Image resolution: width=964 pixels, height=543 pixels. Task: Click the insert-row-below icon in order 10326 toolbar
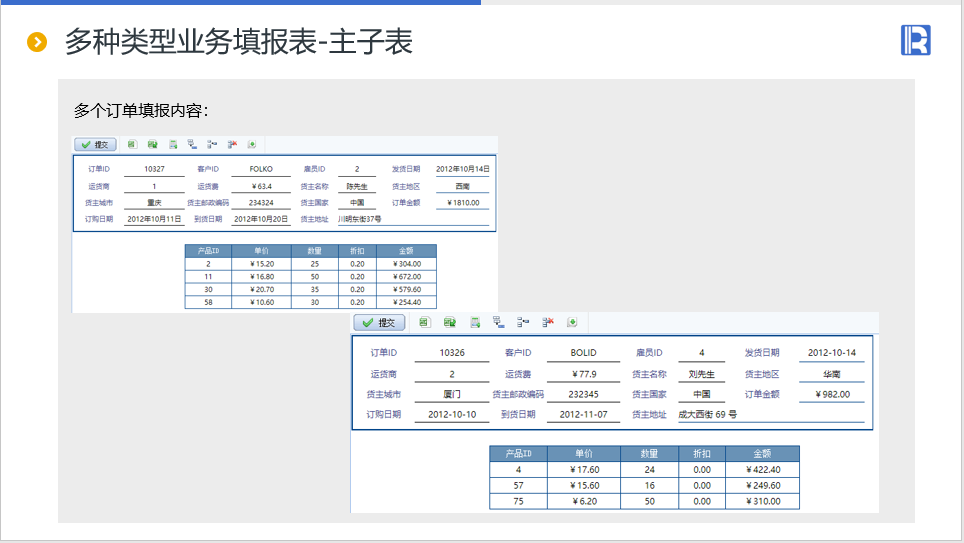tap(499, 322)
